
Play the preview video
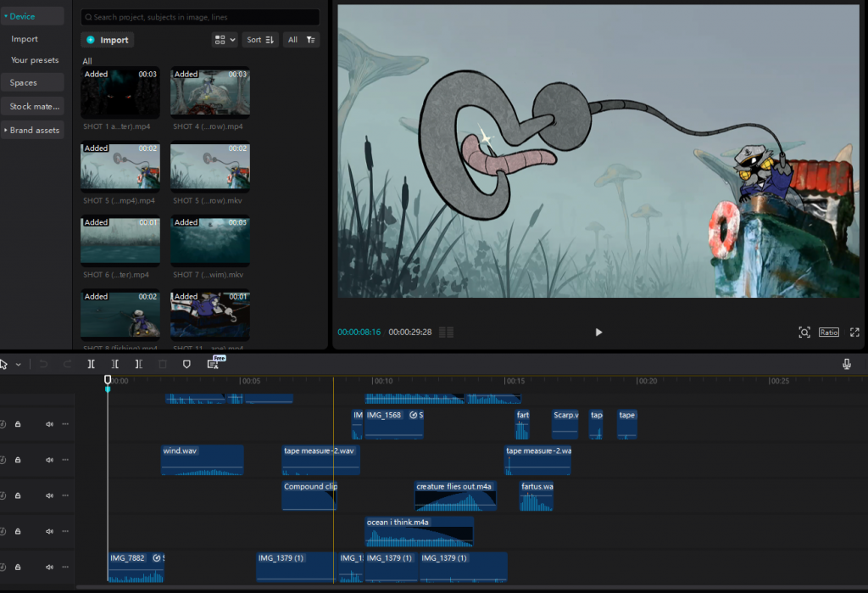tap(598, 332)
